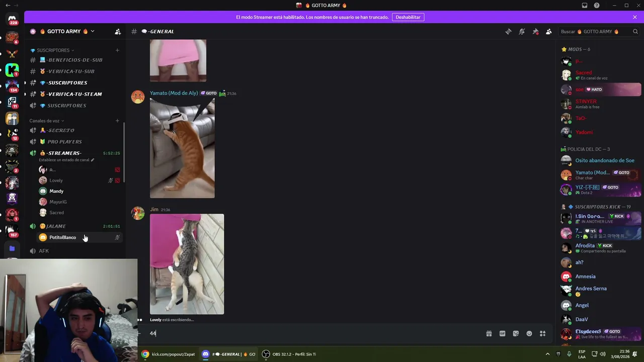
Task: Click Deshabilitar to disable Streamer mode
Action: pos(408,17)
